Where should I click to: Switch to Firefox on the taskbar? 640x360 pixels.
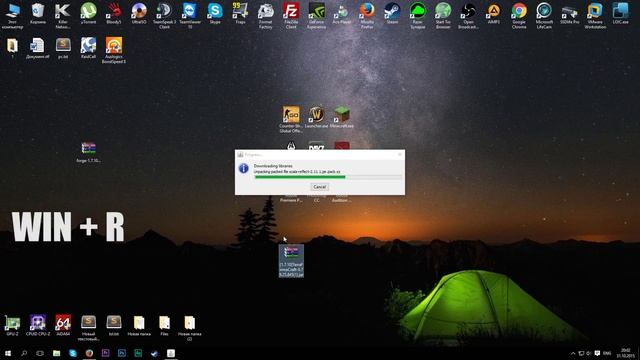89,353
